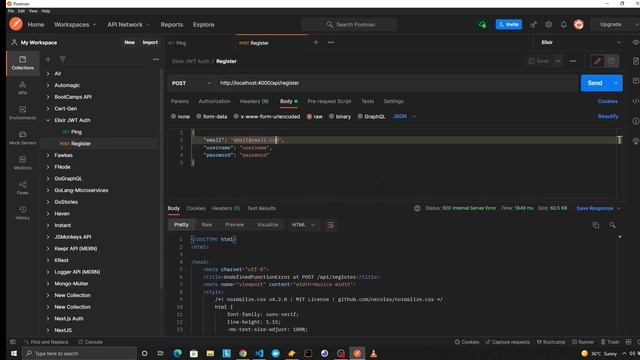Click the Postman logo icon
This screenshot has width=640, height=360.
point(16,24)
